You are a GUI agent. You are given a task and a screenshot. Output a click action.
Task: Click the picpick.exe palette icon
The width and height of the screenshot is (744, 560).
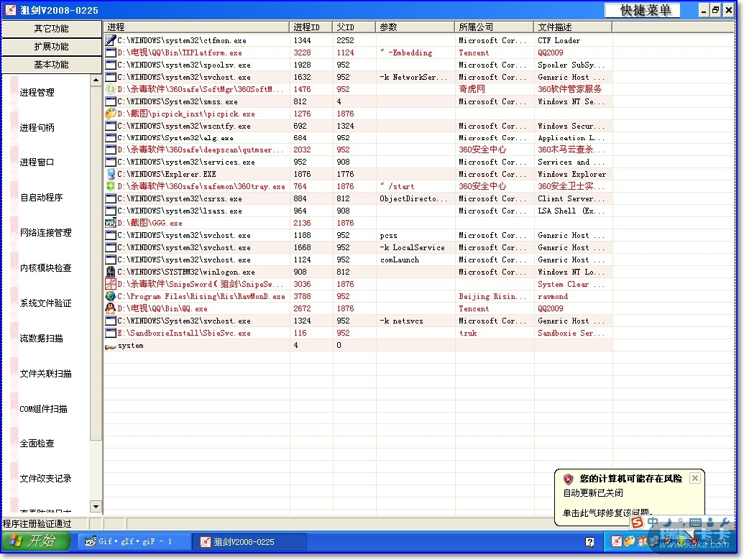pos(110,114)
